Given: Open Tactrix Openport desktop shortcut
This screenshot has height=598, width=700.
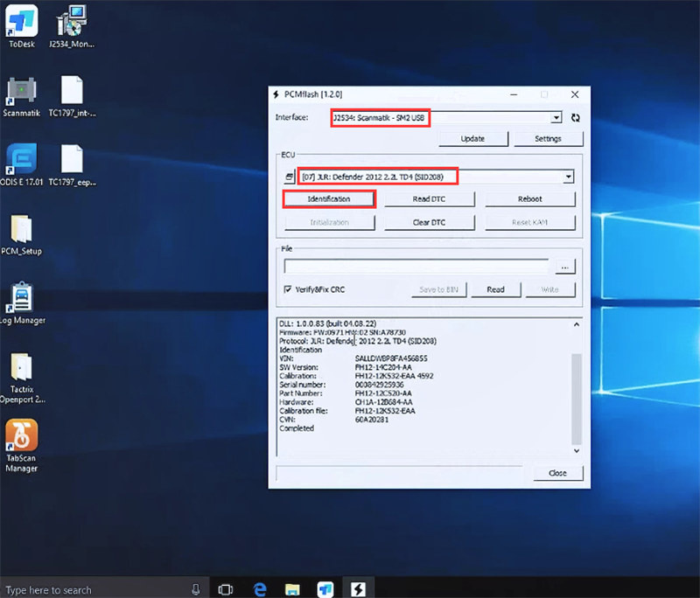Looking at the screenshot, I should click(x=22, y=365).
